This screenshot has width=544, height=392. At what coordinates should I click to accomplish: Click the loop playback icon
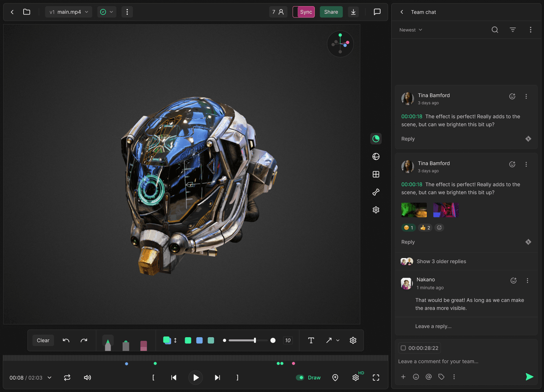(x=67, y=377)
